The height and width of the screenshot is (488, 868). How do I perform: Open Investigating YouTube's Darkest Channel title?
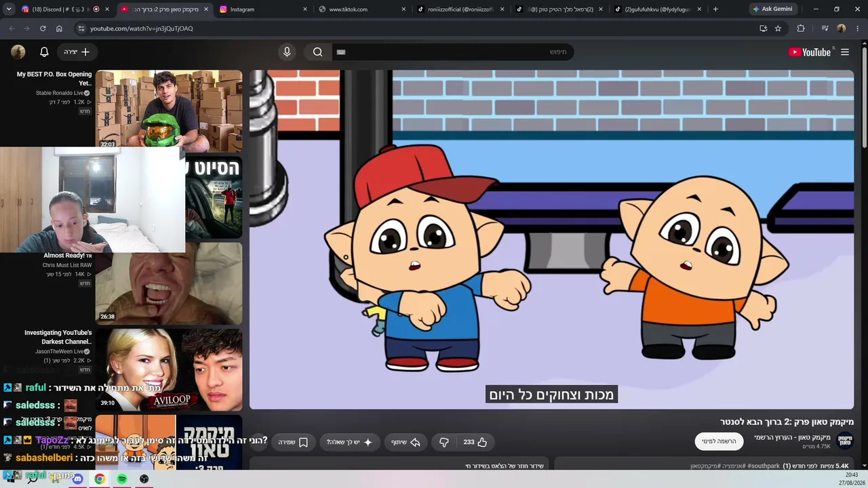coord(58,337)
